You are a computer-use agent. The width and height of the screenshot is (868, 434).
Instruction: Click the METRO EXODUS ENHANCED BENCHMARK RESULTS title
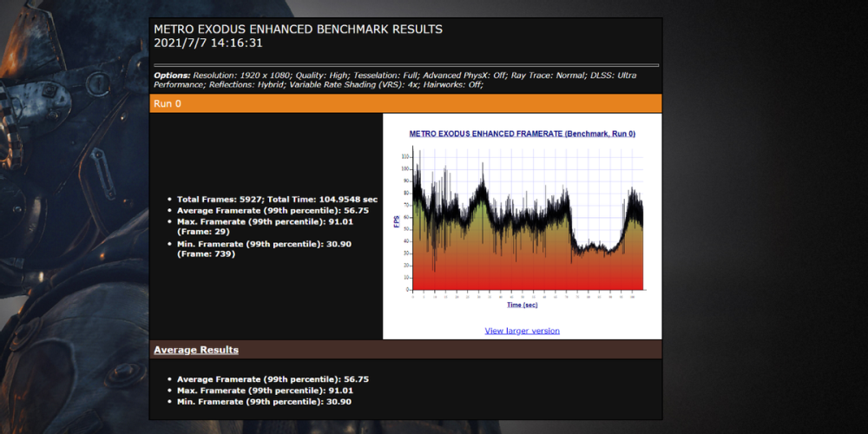(298, 30)
